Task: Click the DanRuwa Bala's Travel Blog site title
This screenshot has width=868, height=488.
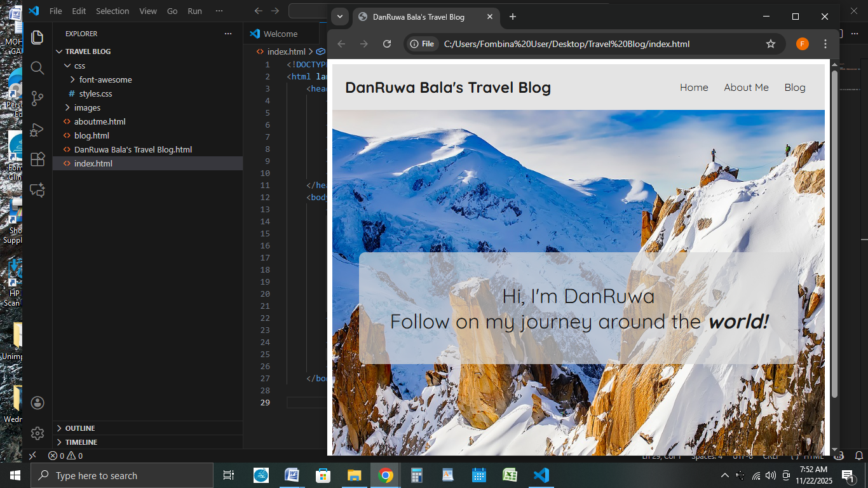Action: pyautogui.click(x=448, y=87)
